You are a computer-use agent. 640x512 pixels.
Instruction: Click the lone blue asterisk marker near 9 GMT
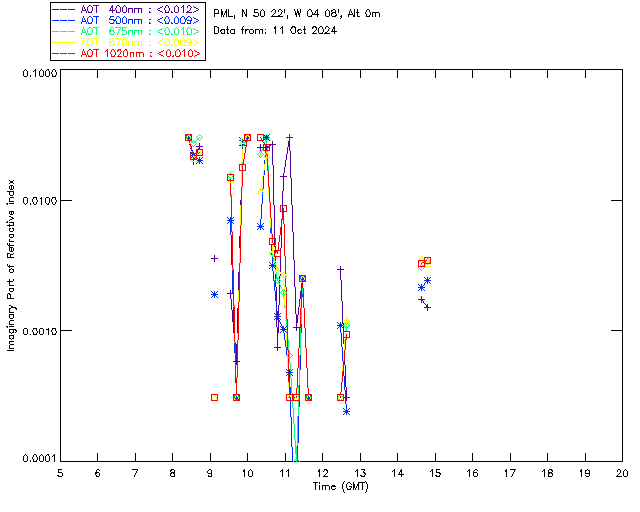pyautogui.click(x=214, y=294)
